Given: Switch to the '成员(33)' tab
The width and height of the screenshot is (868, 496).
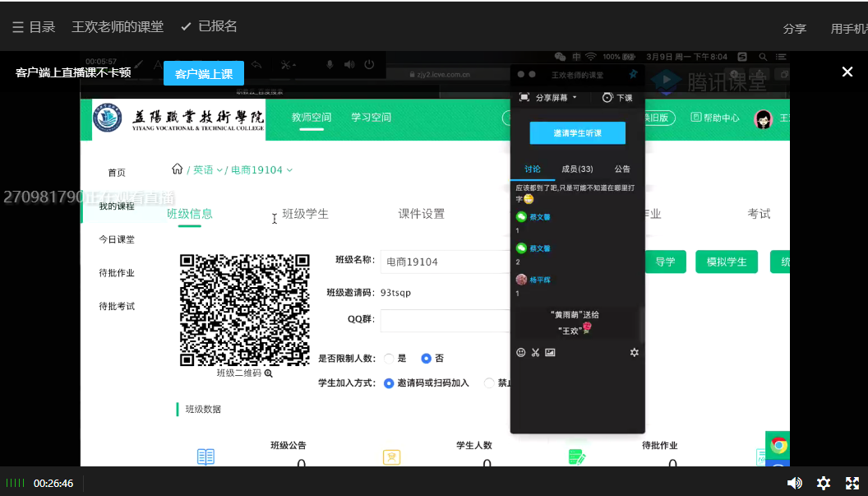Looking at the screenshot, I should [577, 169].
